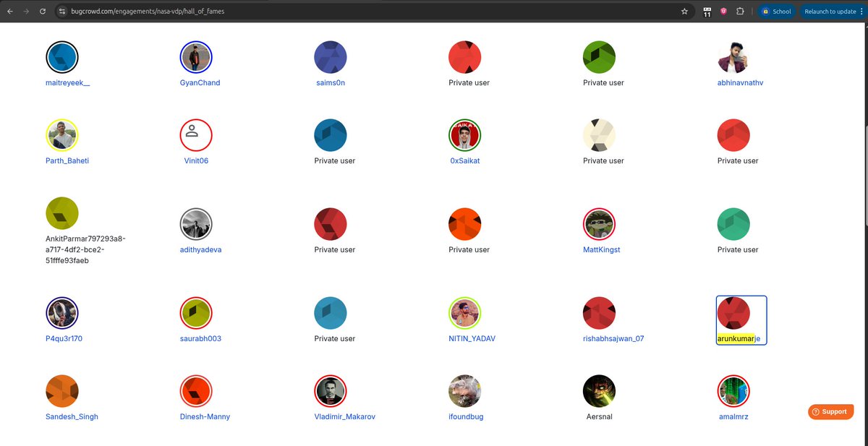The image size is (868, 446).
Task: Open saurabh003 username link
Action: click(x=200, y=338)
